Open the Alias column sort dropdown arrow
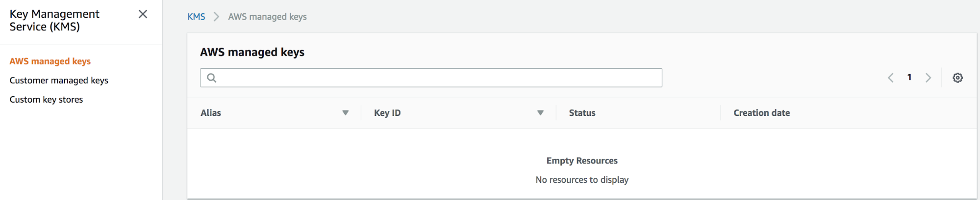The width and height of the screenshot is (980, 200). (345, 113)
